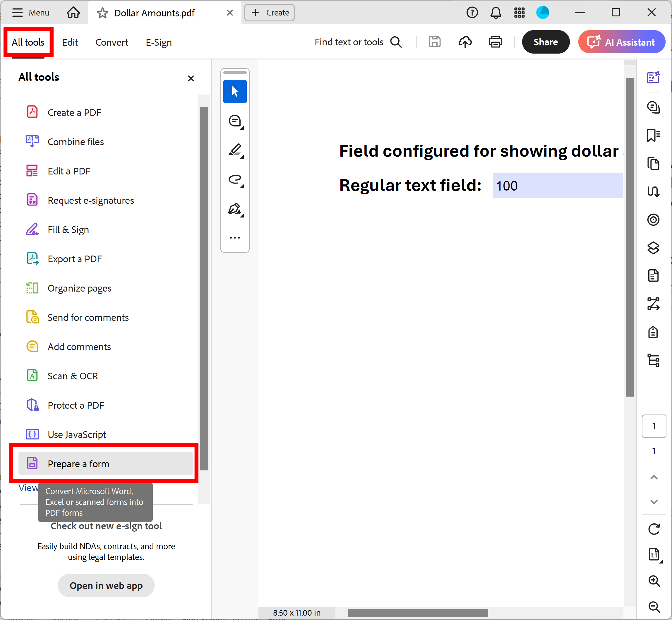Screen dimensions: 672x620
Task: Select the Pencil/Edit tool
Action: pos(235,150)
